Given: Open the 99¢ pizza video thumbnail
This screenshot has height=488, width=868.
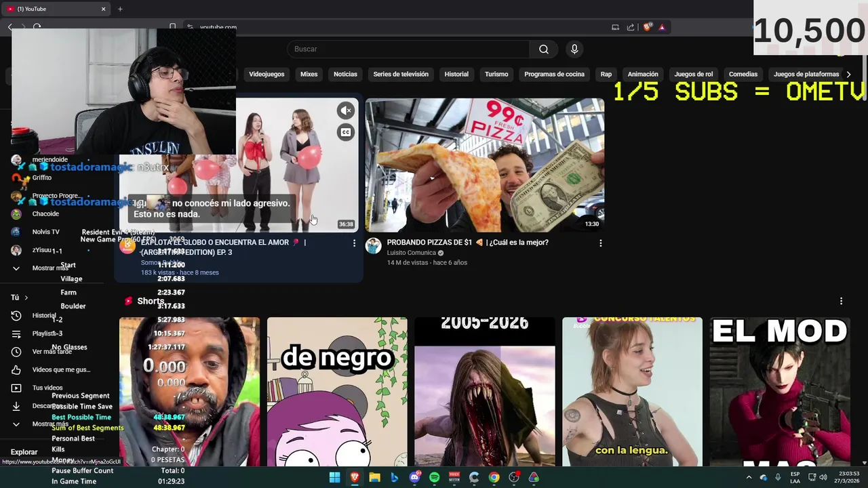Looking at the screenshot, I should click(485, 165).
